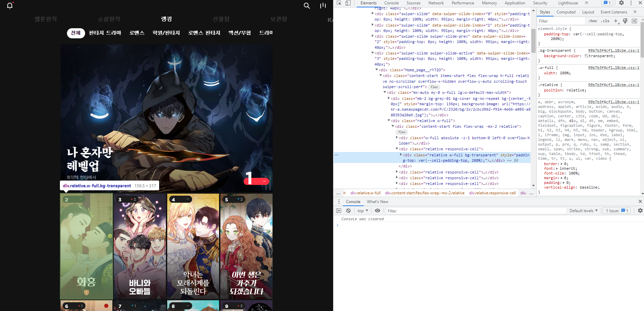The height and width of the screenshot is (311, 644).
Task: Open the Performance tab
Action: pyautogui.click(x=463, y=3)
